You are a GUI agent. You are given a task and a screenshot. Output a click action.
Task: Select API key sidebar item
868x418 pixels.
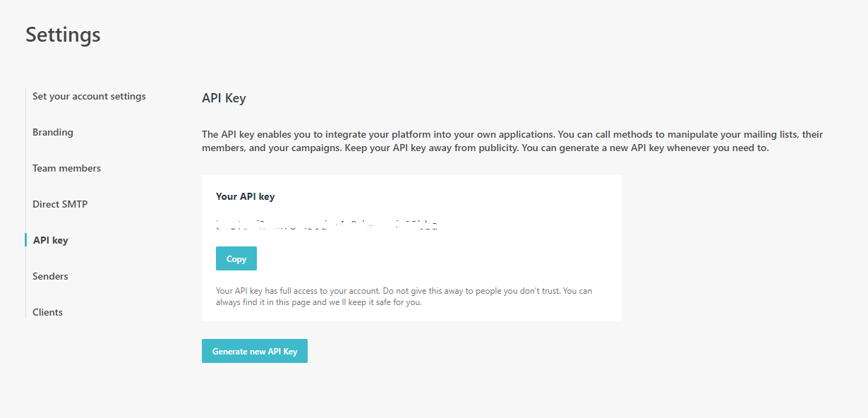51,240
